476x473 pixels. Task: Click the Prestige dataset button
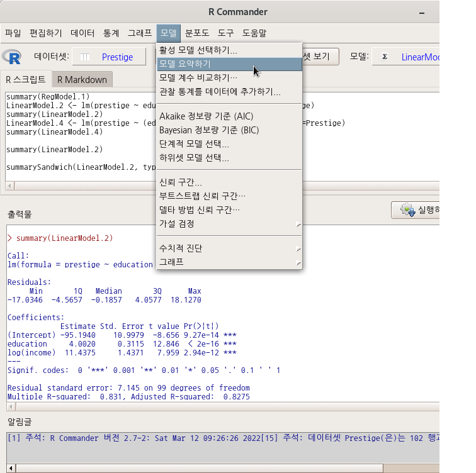click(109, 57)
